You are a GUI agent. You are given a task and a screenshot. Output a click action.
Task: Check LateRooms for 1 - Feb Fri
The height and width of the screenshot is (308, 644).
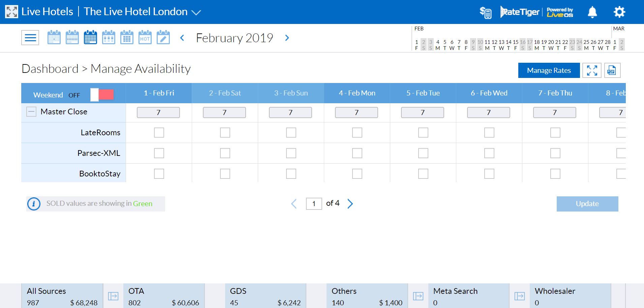click(159, 133)
